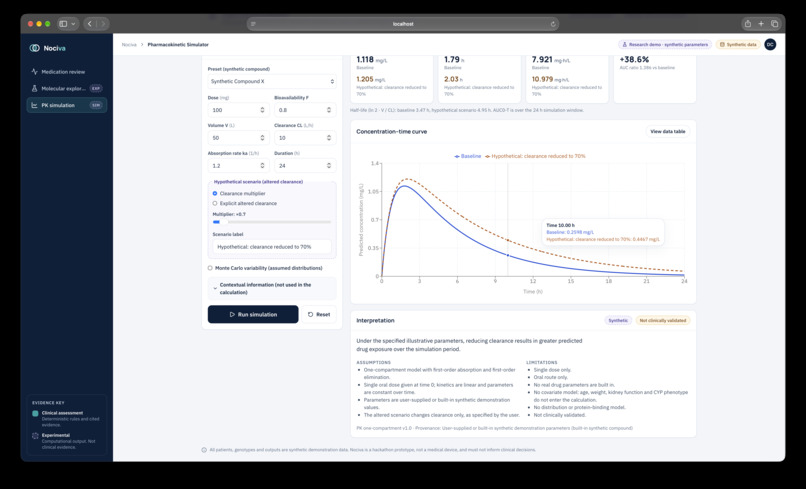The height and width of the screenshot is (489, 806).
Task: Click the Volume V stepper arrows
Action: click(262, 138)
